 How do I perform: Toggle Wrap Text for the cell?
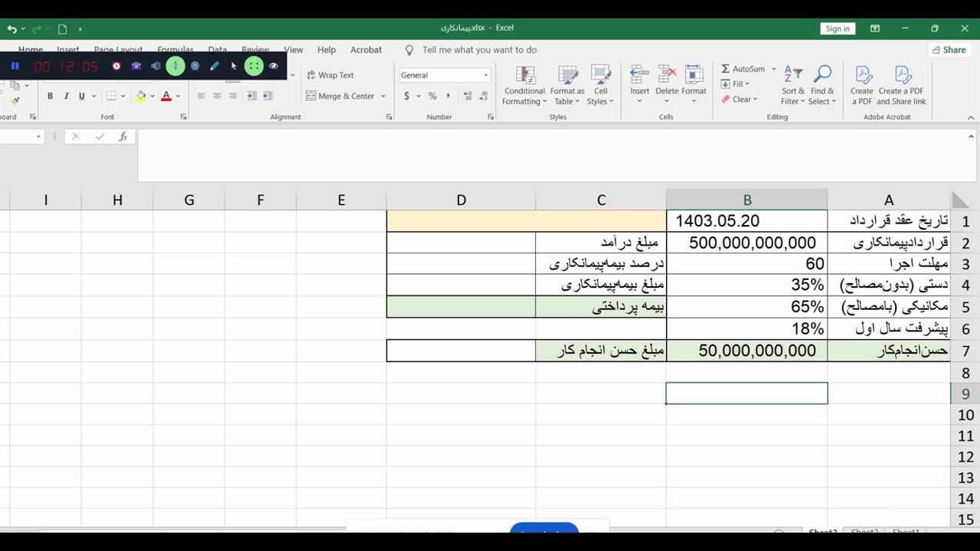(x=329, y=75)
